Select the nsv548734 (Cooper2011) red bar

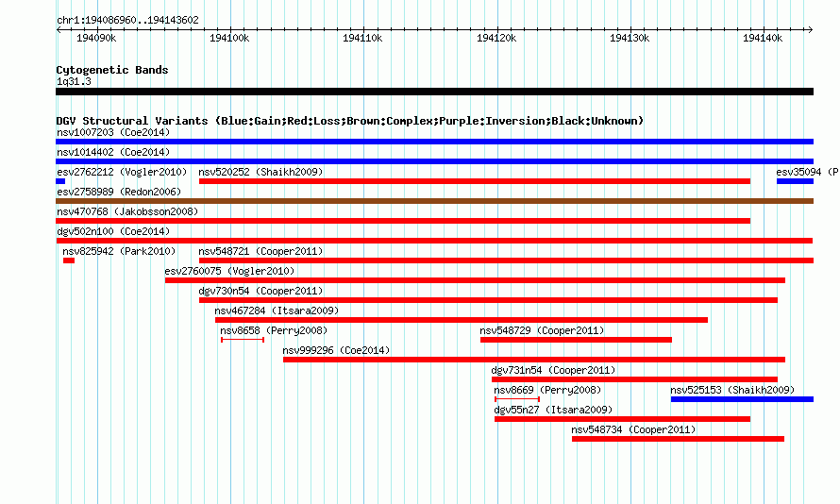click(678, 439)
